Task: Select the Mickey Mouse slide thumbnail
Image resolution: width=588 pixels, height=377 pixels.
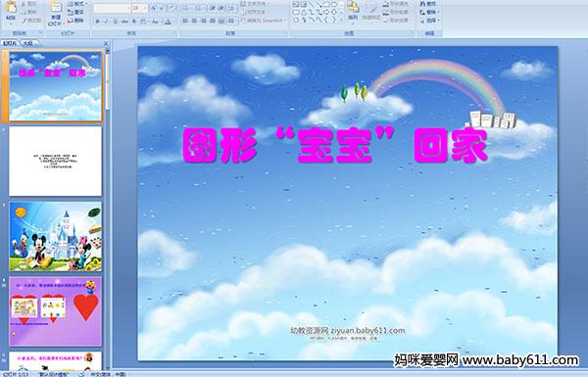Action: click(56, 236)
